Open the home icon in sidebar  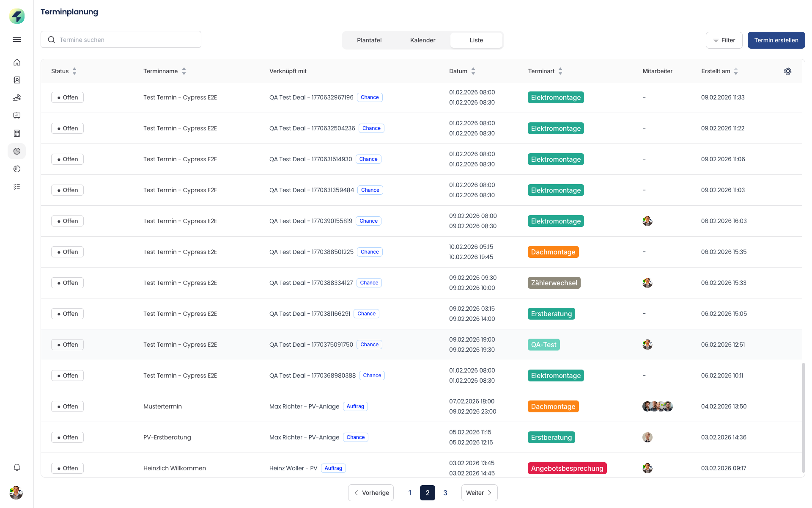(x=17, y=62)
